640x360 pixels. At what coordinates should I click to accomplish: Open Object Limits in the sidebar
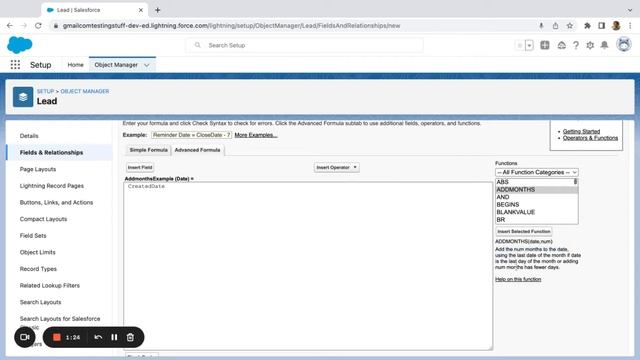click(x=38, y=252)
